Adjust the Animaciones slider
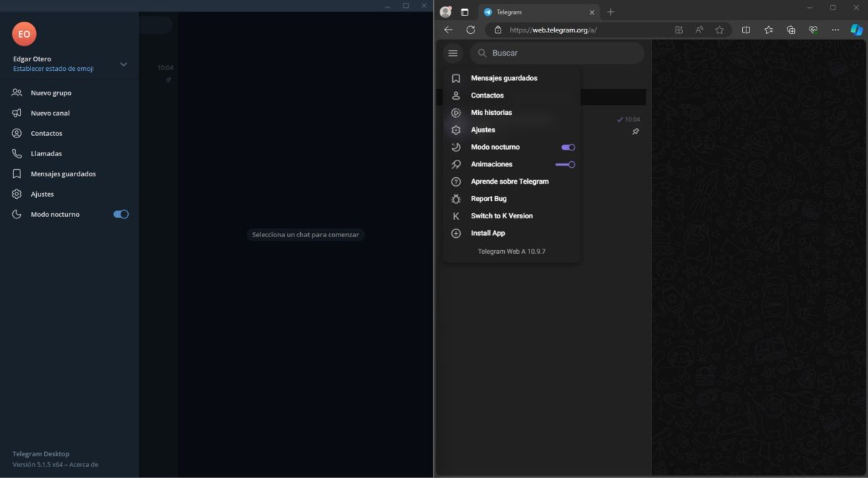 click(567, 164)
